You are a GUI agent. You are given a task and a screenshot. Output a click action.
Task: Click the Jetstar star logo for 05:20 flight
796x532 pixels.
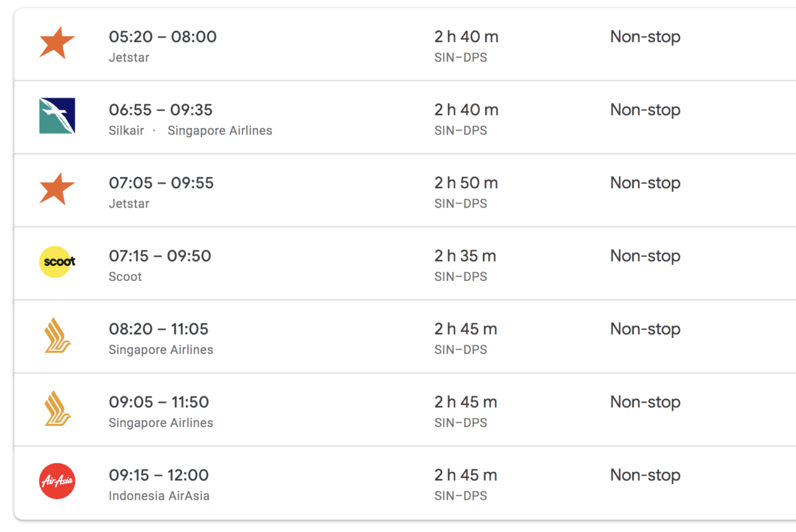pos(57,44)
